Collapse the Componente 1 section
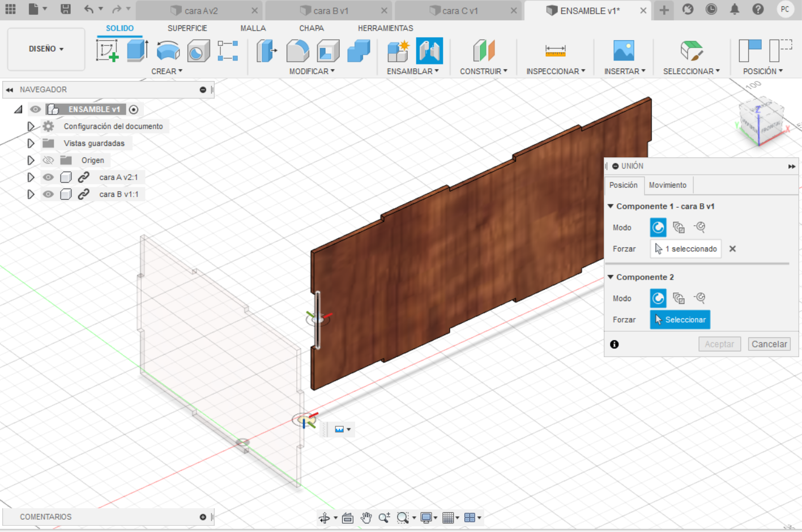 611,206
